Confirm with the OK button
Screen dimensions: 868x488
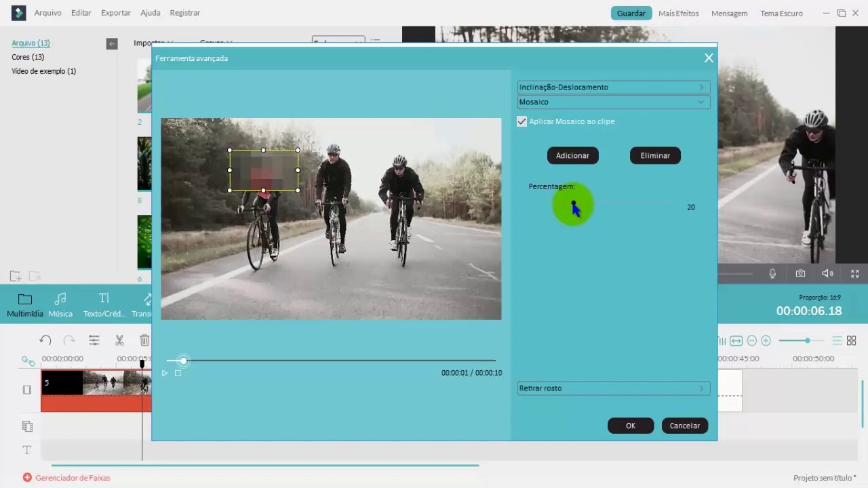(x=631, y=426)
